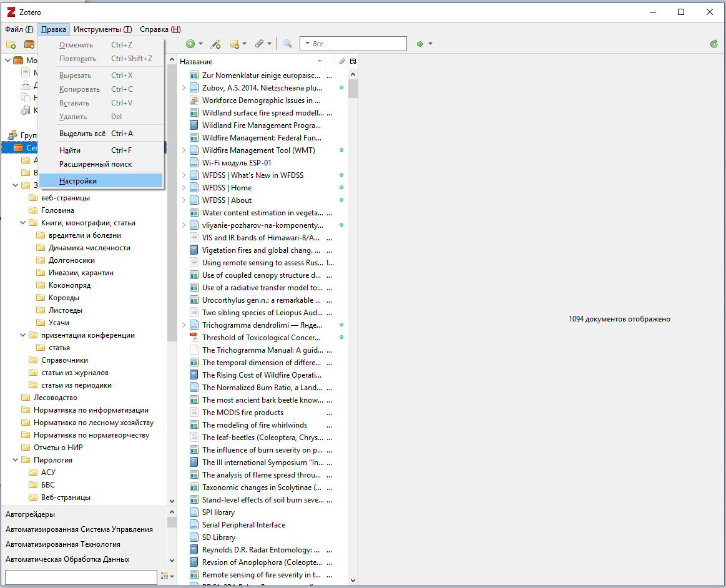The height and width of the screenshot is (588, 726).
Task: Click the tag filter text field
Action: click(81, 577)
